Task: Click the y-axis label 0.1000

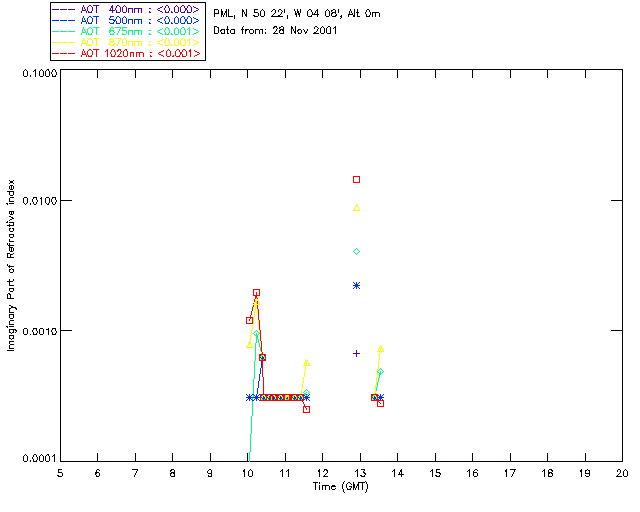Action: pyautogui.click(x=40, y=73)
